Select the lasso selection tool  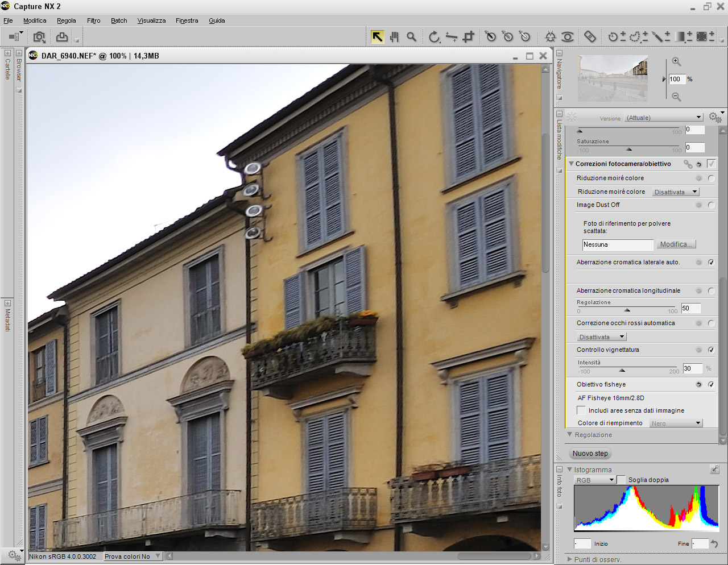635,37
